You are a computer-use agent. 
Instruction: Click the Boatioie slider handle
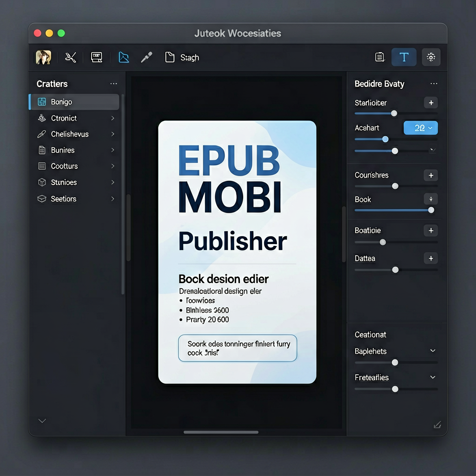tap(383, 242)
